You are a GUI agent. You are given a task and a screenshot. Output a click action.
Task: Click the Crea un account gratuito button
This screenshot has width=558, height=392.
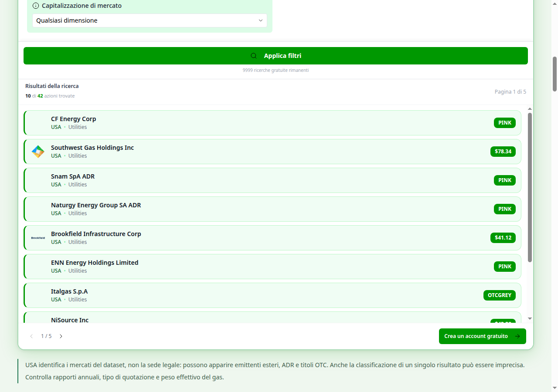[x=483, y=336]
